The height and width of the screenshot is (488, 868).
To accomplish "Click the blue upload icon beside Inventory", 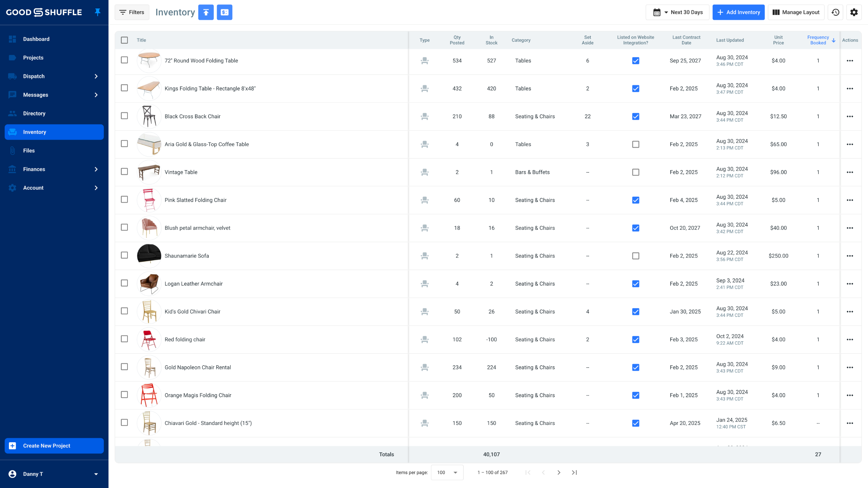I will point(206,12).
